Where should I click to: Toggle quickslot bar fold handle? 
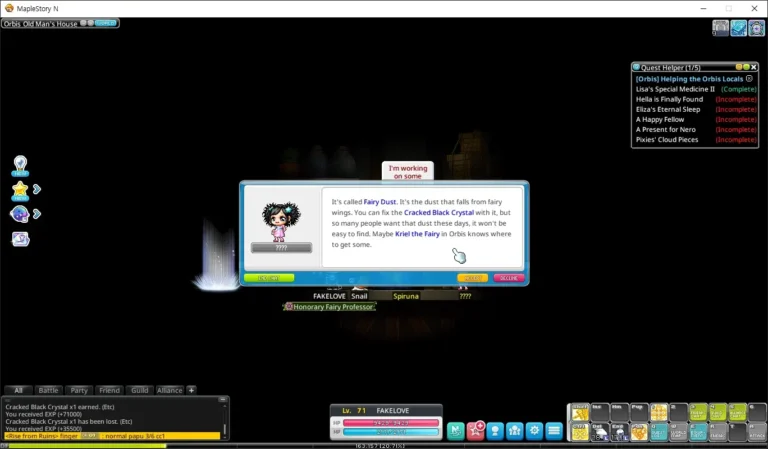pyautogui.click(x=568, y=422)
